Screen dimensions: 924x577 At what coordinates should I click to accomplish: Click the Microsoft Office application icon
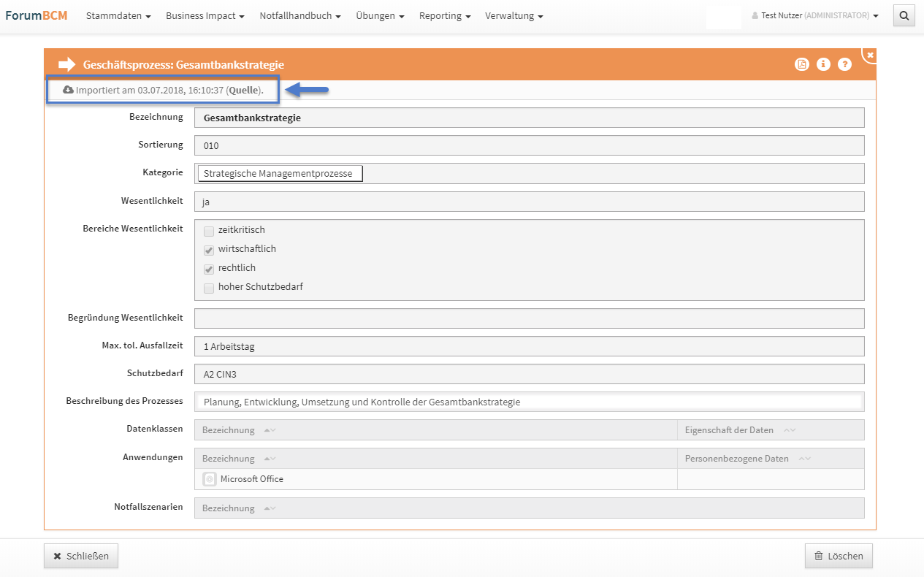coord(210,479)
